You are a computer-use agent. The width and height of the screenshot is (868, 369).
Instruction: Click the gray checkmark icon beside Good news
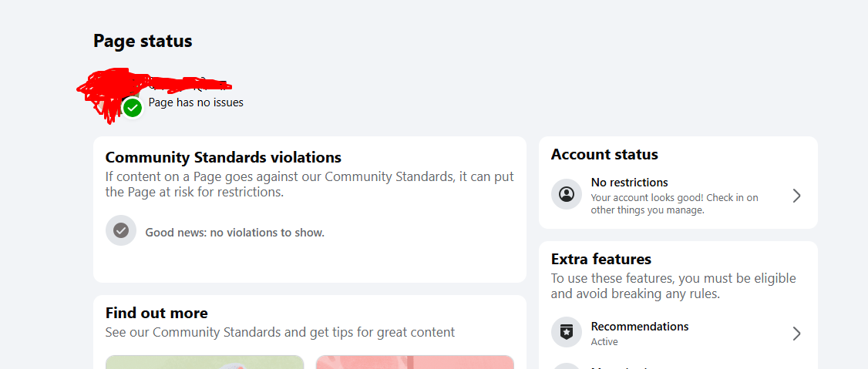(x=121, y=230)
